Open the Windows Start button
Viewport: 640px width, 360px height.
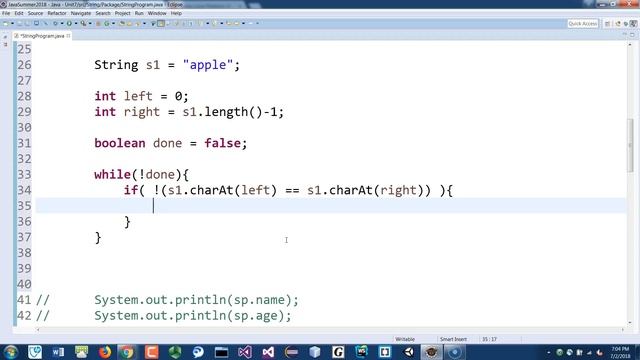(10, 352)
